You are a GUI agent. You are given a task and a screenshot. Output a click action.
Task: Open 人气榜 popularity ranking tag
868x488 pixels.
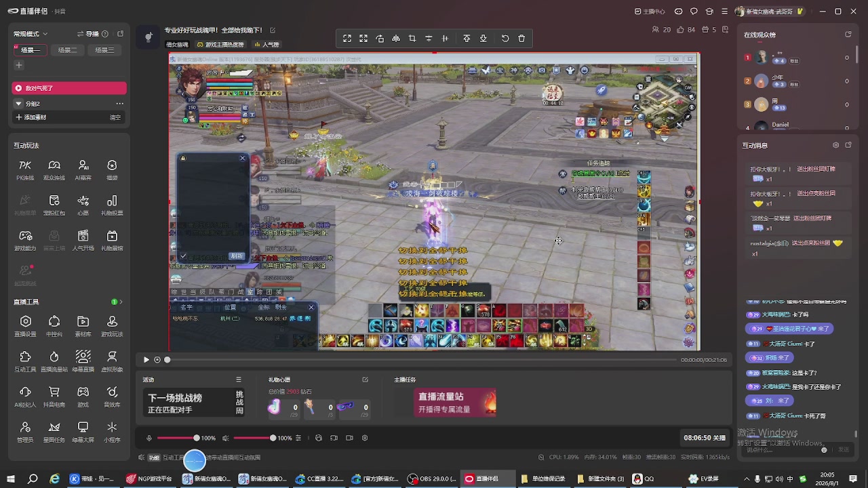click(x=267, y=45)
